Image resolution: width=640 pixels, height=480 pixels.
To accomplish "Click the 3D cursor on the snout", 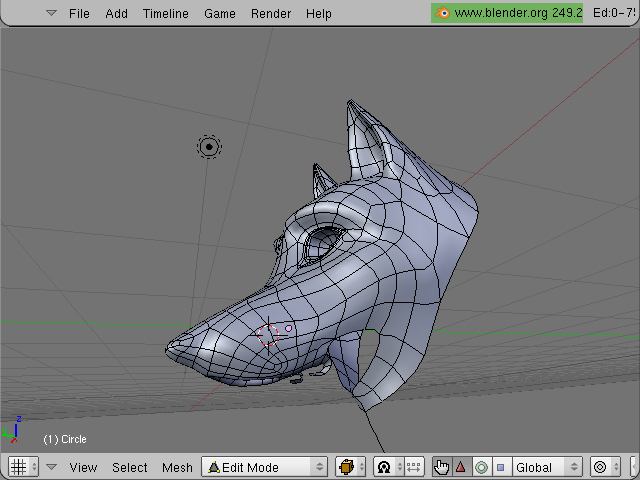I will pyautogui.click(x=268, y=335).
